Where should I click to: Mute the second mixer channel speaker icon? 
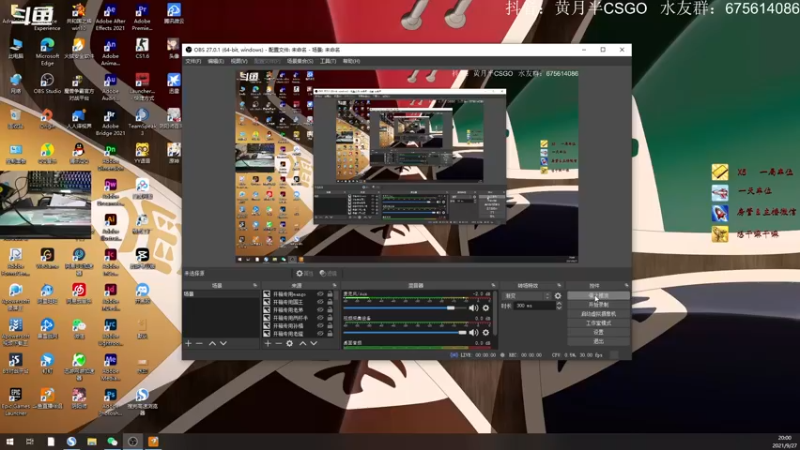[x=473, y=332]
